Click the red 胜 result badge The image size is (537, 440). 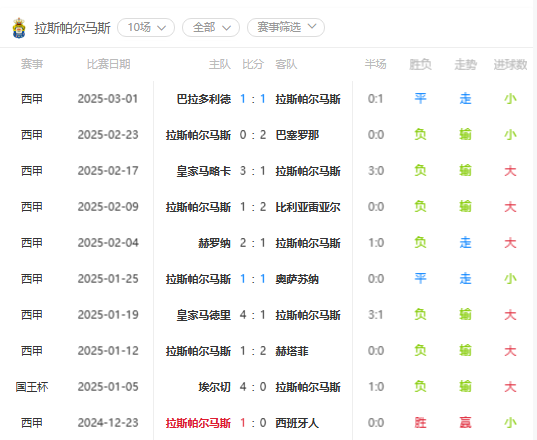[420, 423]
